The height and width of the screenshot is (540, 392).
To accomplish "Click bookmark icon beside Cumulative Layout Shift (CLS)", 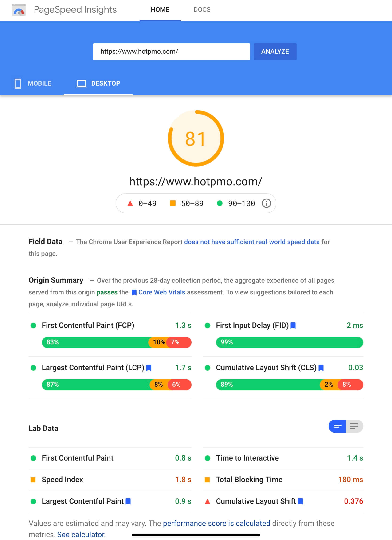I will (x=321, y=368).
